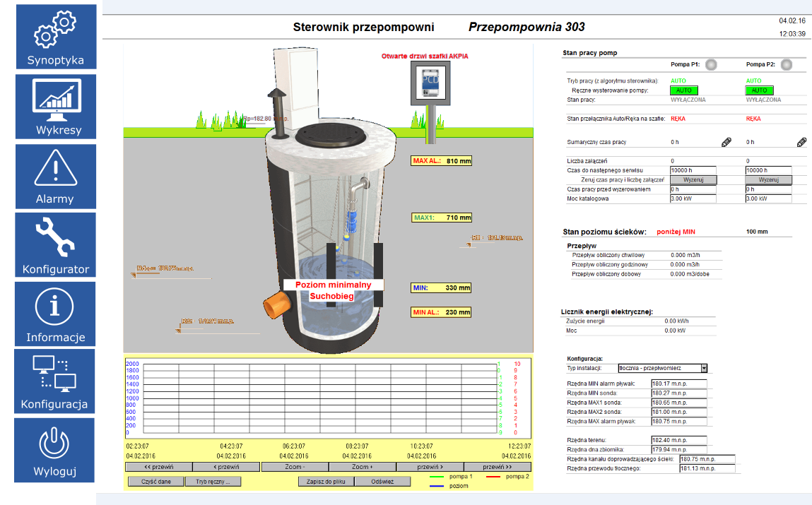Open the Synoptyka gears tile
Screen dimensions: 812x505
tap(56, 37)
